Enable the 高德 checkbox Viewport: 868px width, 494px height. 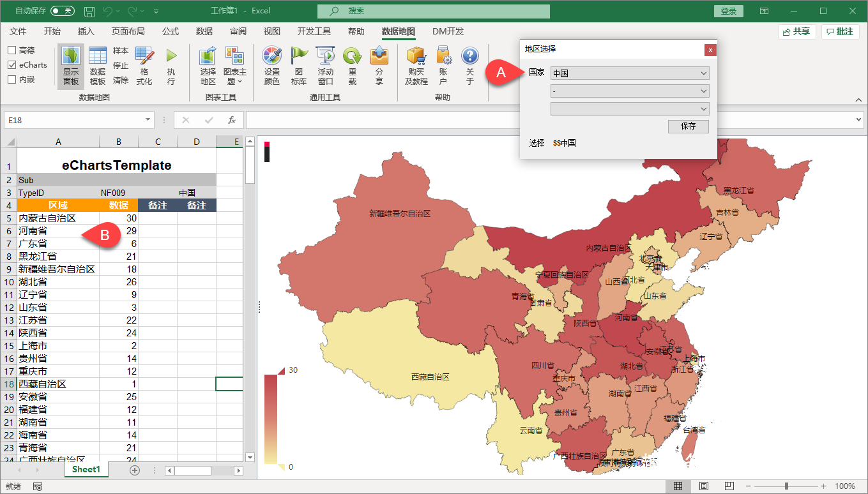[x=12, y=50]
